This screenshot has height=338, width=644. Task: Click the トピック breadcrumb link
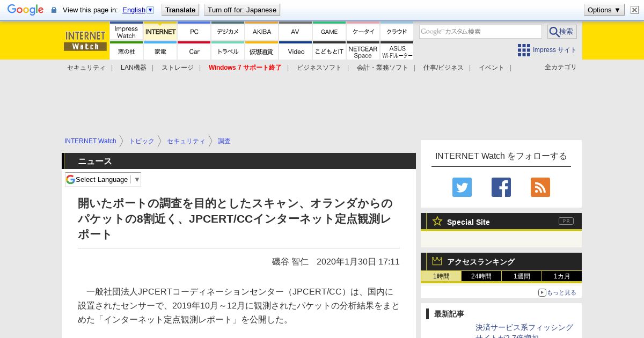(142, 141)
